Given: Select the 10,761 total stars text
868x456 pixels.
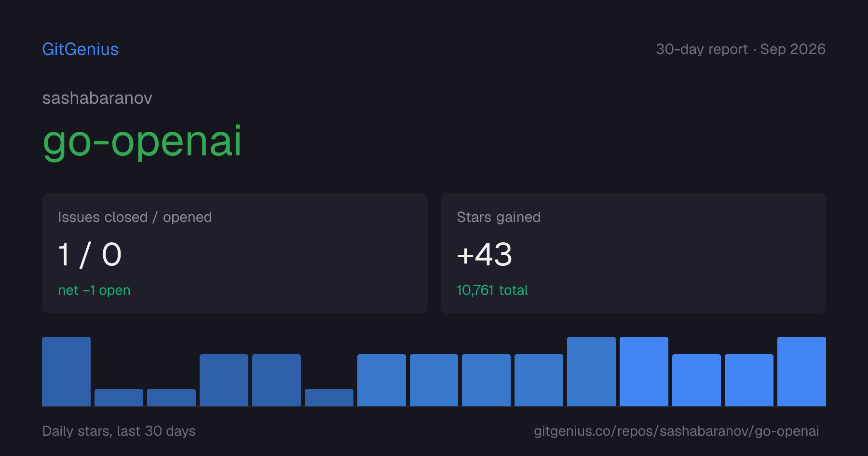Looking at the screenshot, I should (492, 290).
